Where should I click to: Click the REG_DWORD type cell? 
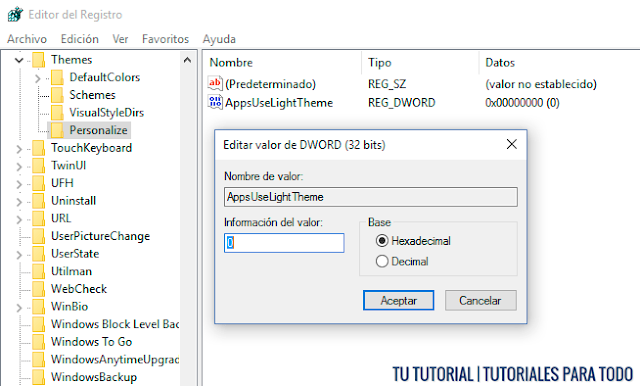click(402, 103)
